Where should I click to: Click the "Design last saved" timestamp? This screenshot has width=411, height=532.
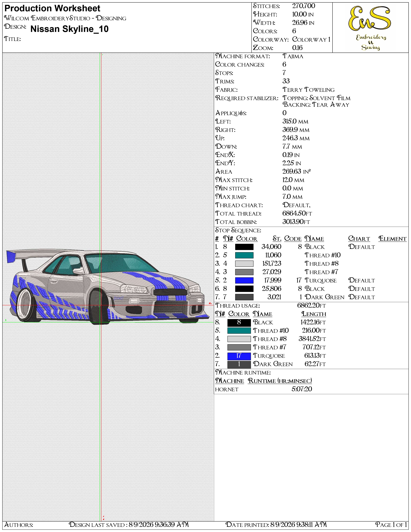(129, 525)
